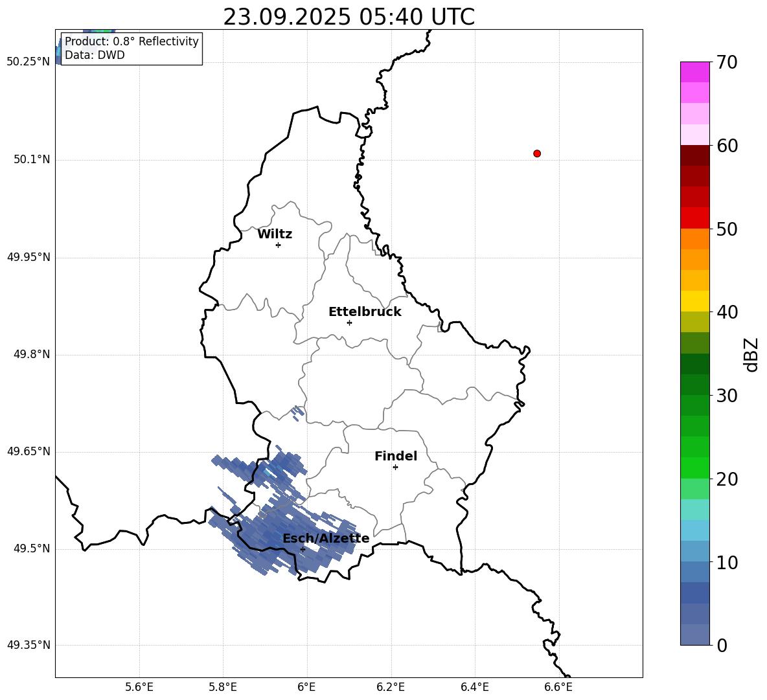Click the 50.25°N latitude label

[29, 62]
